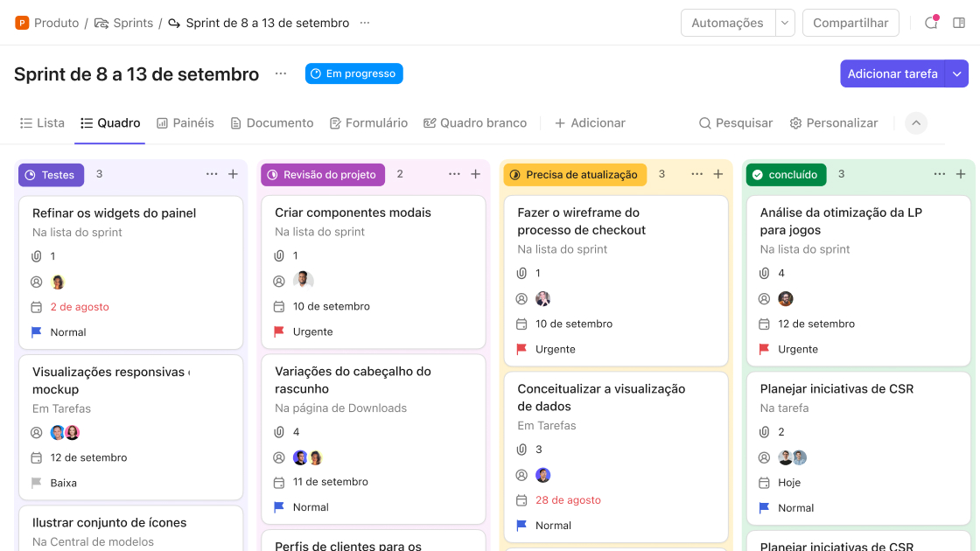The height and width of the screenshot is (551, 980).
Task: Click assignee avatars on Planejar iniciativas de CSR
Action: [x=793, y=457]
